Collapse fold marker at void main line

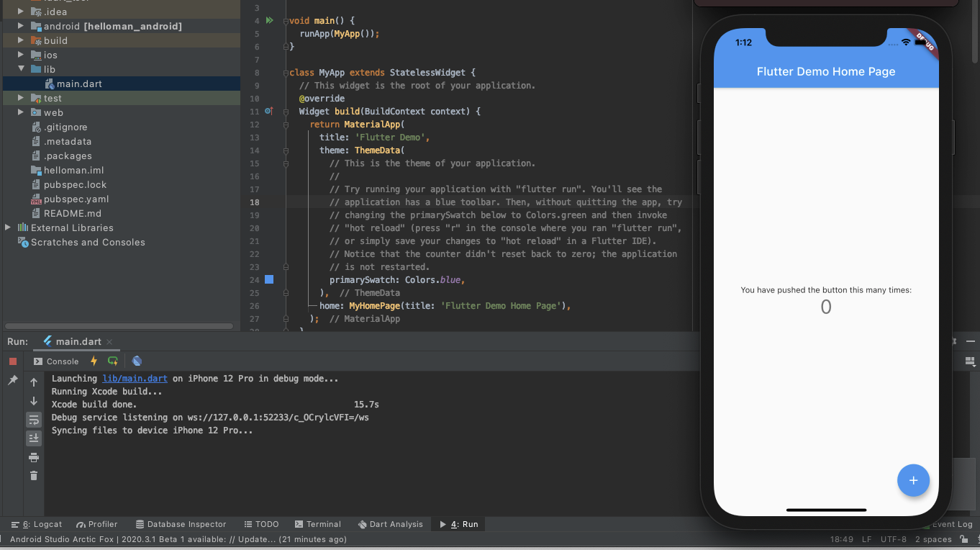click(x=286, y=21)
